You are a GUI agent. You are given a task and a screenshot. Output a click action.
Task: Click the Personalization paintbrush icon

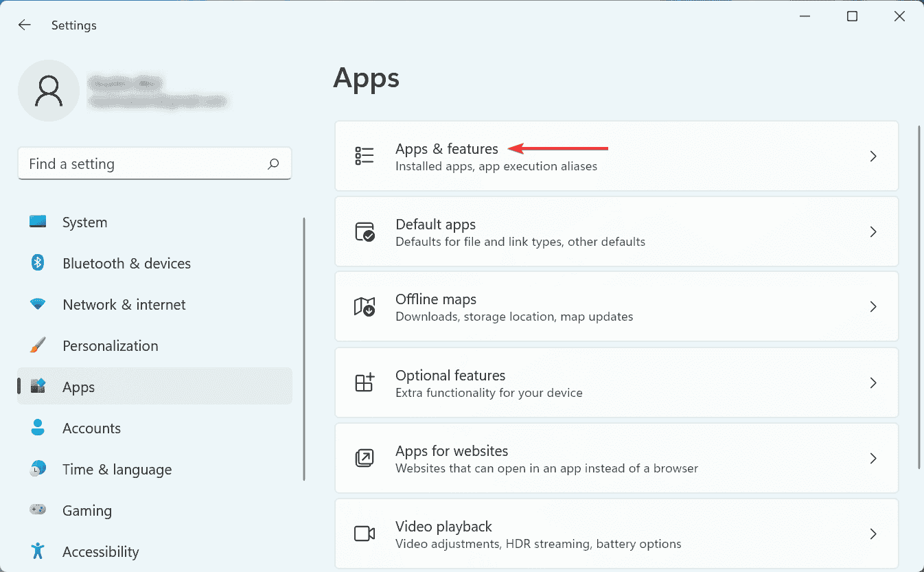pos(38,345)
